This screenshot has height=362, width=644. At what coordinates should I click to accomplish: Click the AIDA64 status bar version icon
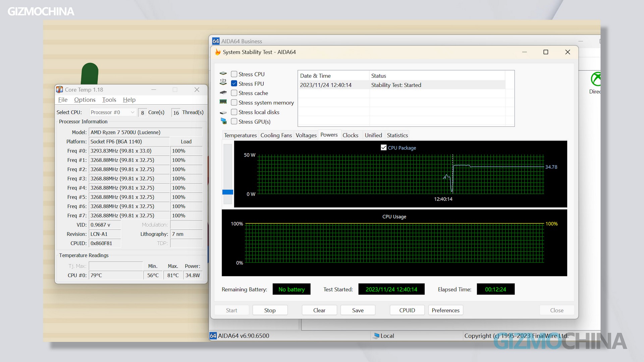pyautogui.click(x=213, y=336)
